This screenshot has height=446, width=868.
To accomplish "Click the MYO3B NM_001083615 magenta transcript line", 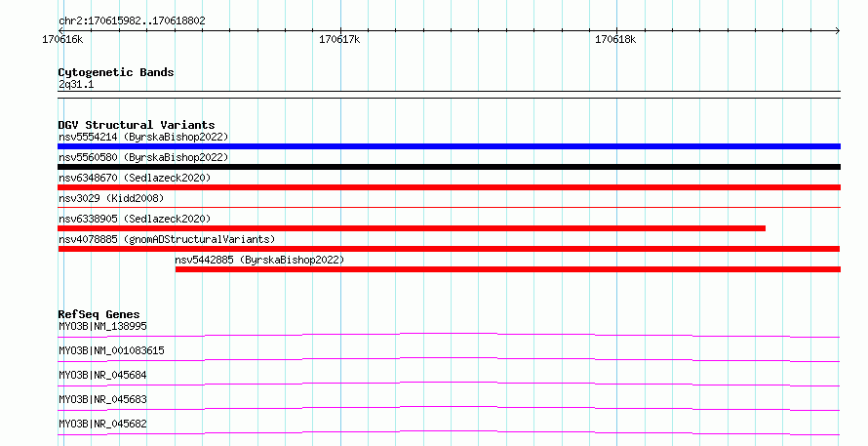I will [449, 359].
